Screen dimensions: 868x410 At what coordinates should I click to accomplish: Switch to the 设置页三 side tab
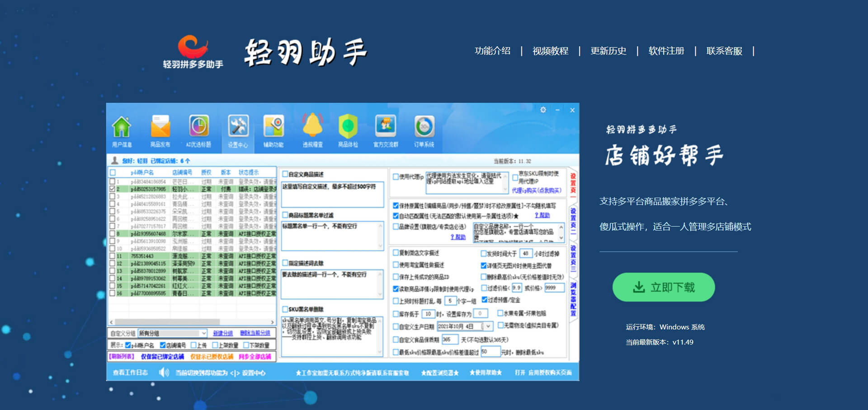tap(573, 258)
